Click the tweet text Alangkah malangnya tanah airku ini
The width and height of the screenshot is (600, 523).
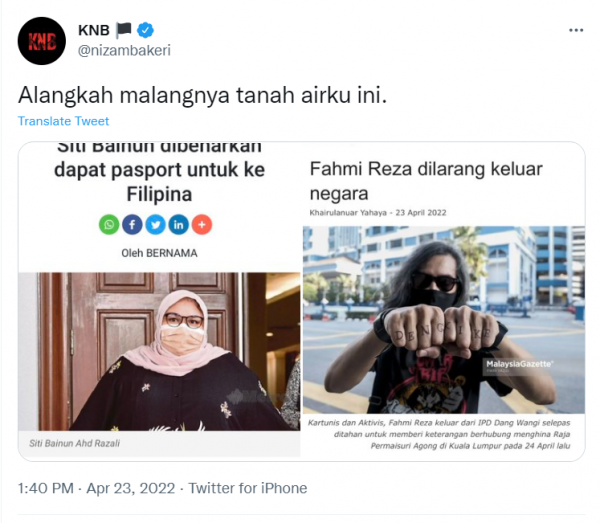click(202, 95)
